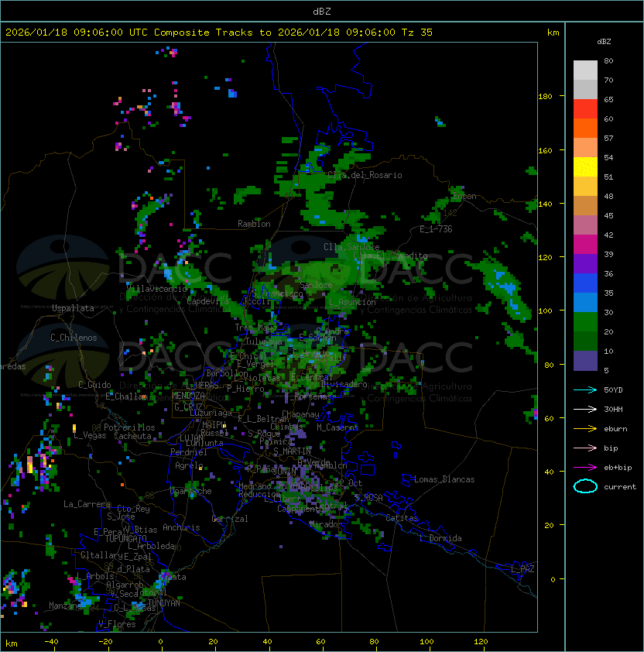Click the 'eb+bip' legend label

pos(618,468)
